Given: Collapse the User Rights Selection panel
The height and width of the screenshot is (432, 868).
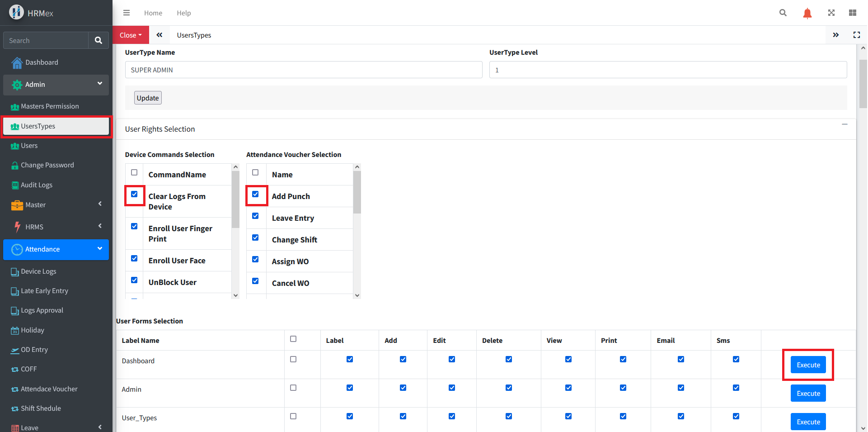Looking at the screenshot, I should click(x=844, y=124).
